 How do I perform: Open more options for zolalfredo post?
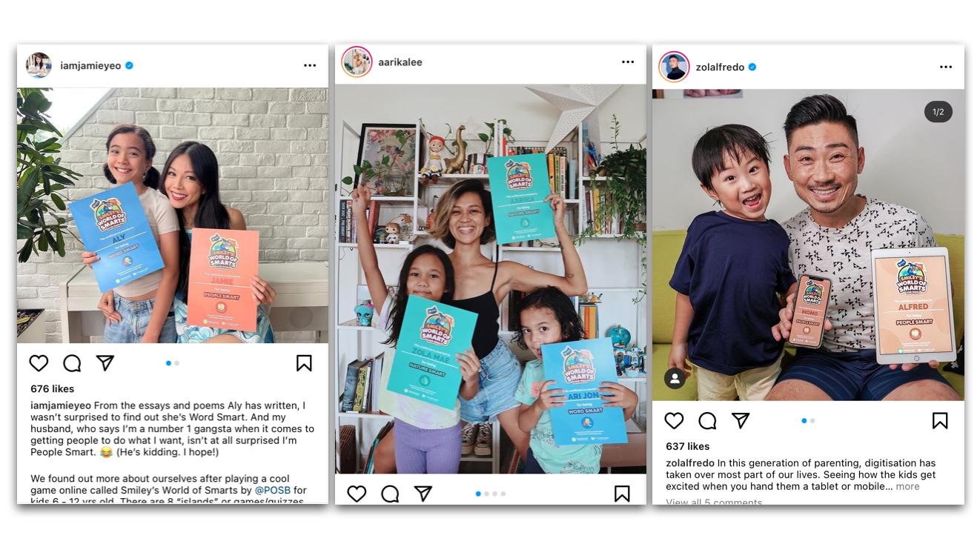pos(946,67)
